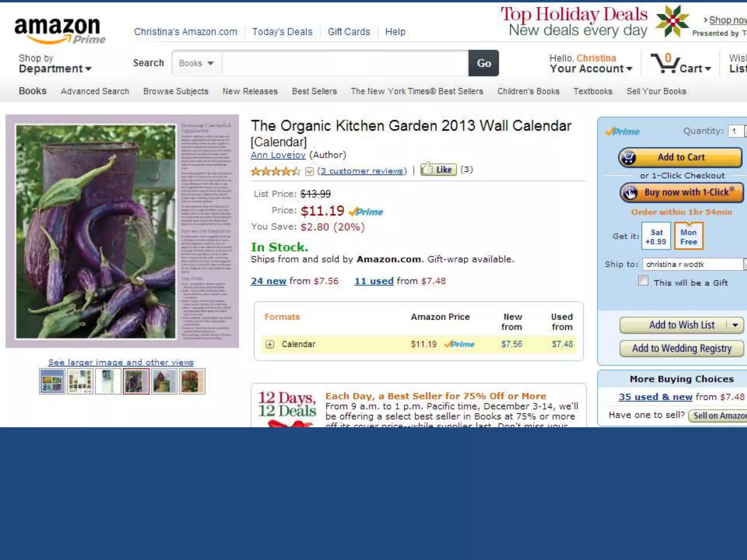This screenshot has height=560, width=747.
Task: Click the star rating icons
Action: click(x=276, y=171)
